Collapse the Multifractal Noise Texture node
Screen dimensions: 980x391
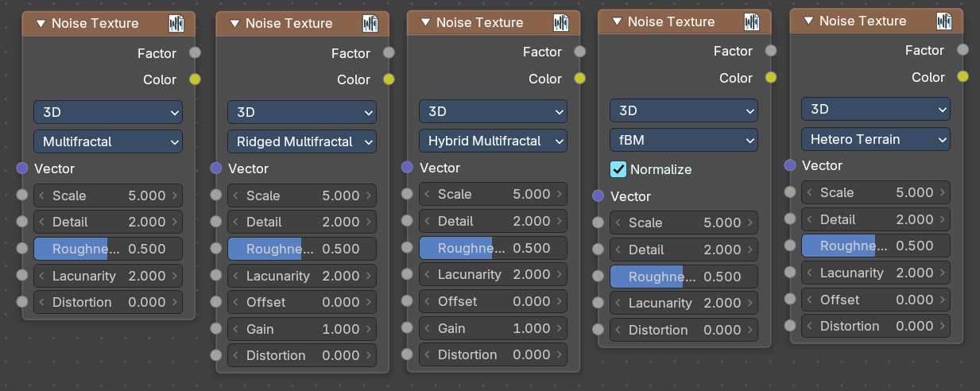point(40,24)
